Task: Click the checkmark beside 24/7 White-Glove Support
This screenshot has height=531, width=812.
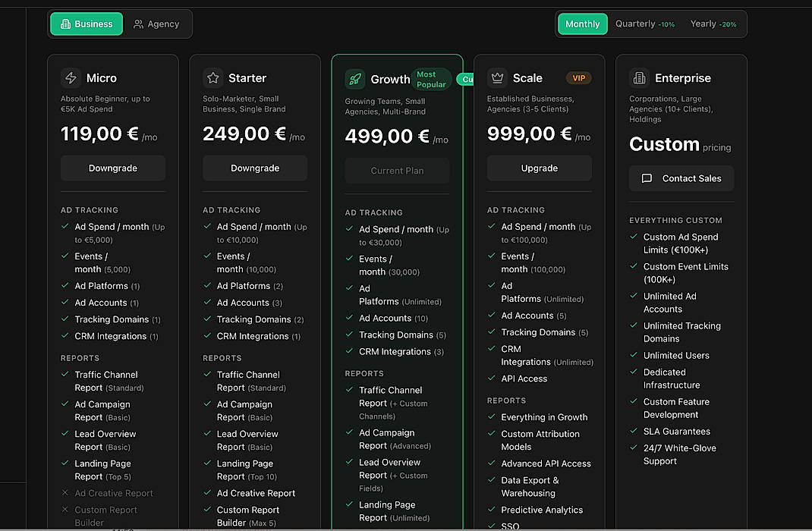Action: coord(634,447)
